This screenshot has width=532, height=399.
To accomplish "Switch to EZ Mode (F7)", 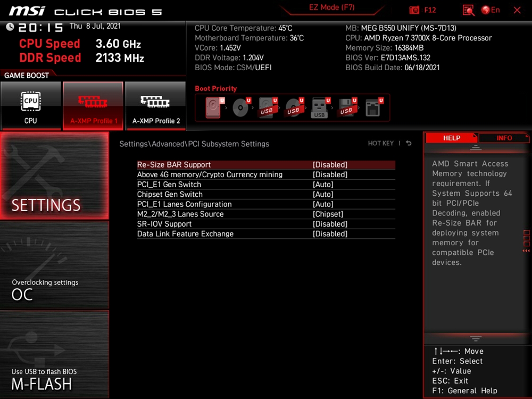I will [x=331, y=8].
